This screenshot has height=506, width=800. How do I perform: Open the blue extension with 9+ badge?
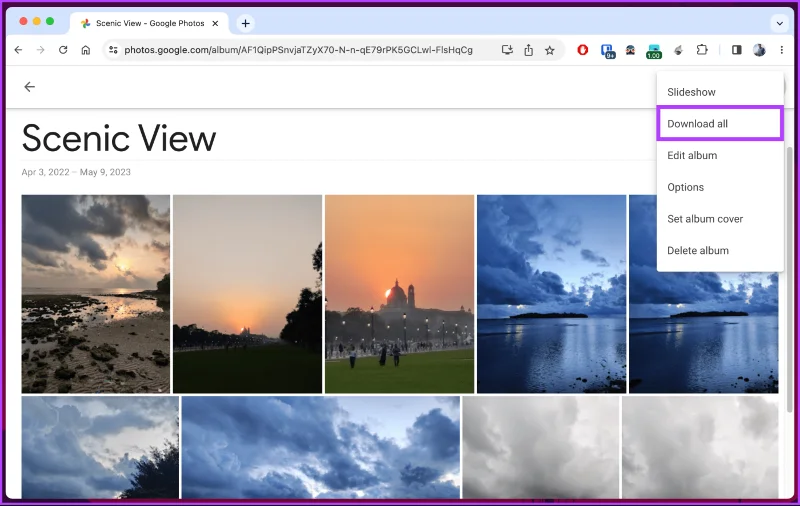(607, 50)
